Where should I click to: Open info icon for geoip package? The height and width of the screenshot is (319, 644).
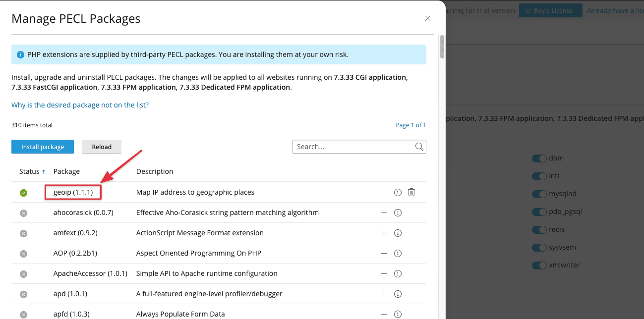pos(397,192)
